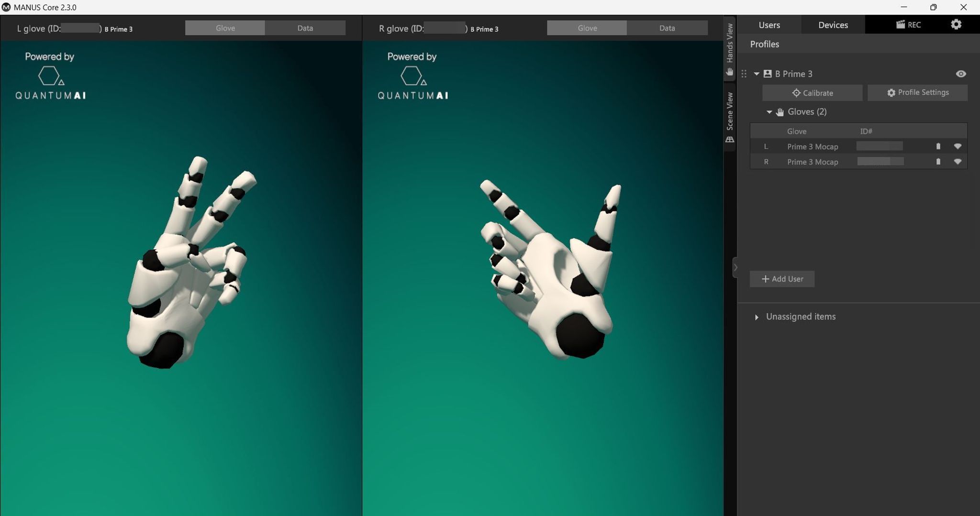Switch left glove panel to Data
This screenshot has width=980, height=516.
click(305, 28)
